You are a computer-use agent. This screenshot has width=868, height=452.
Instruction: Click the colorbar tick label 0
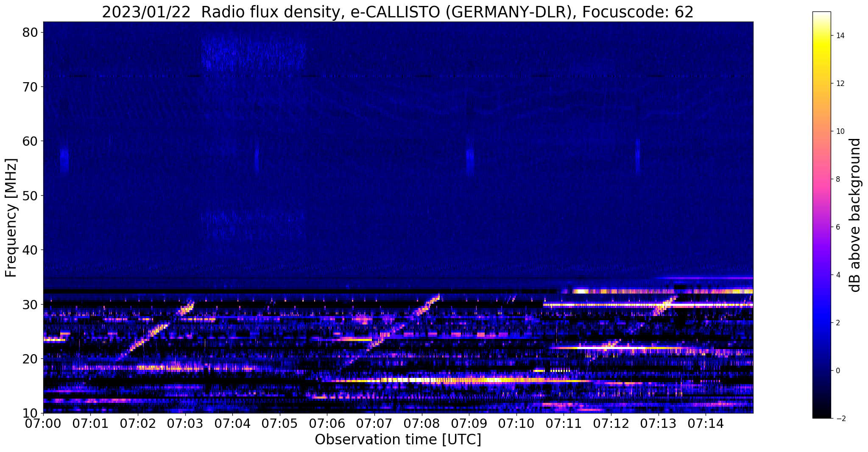coord(837,371)
